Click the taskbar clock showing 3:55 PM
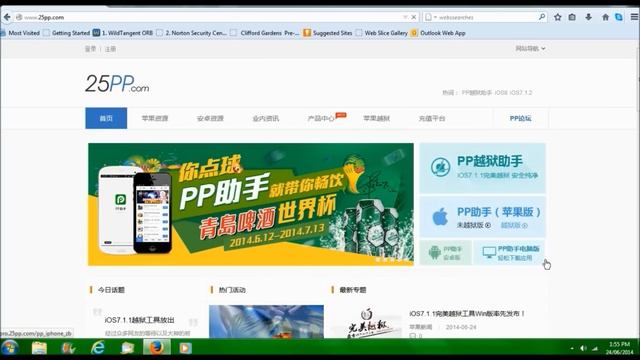This screenshot has width=640, height=360. point(620,348)
